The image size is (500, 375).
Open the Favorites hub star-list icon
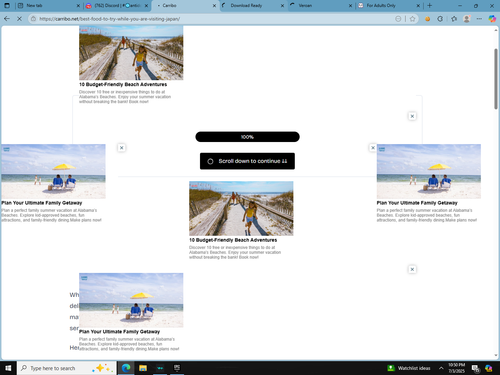[454, 19]
